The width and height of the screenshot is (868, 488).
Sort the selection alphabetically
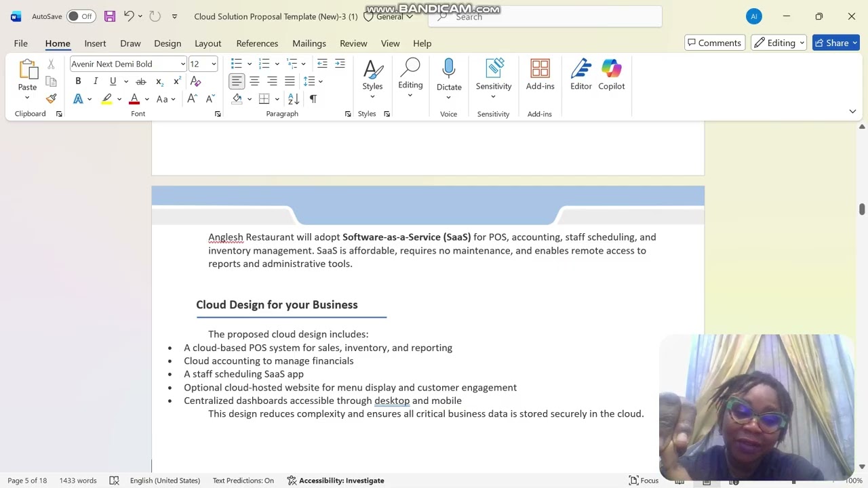[x=294, y=99]
